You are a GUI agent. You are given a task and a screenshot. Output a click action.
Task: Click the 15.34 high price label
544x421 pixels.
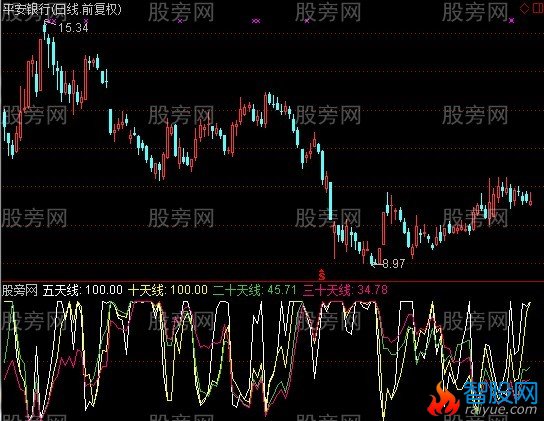point(73,28)
